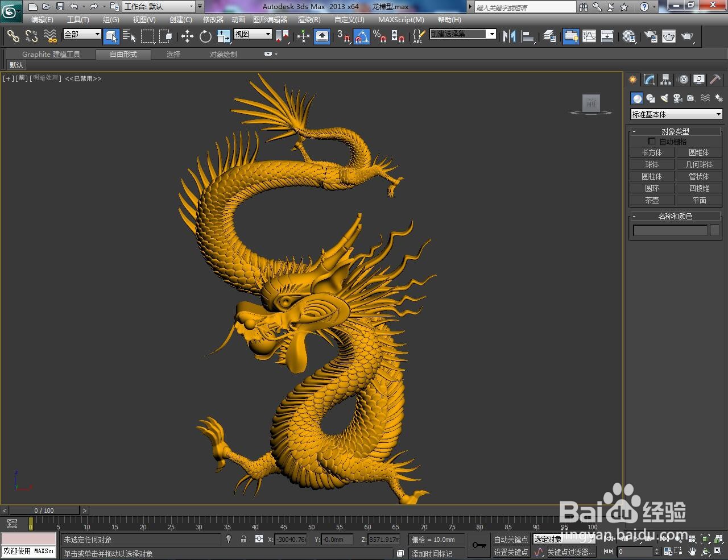Switch to the 自由形式 ribbon tab

coord(123,55)
